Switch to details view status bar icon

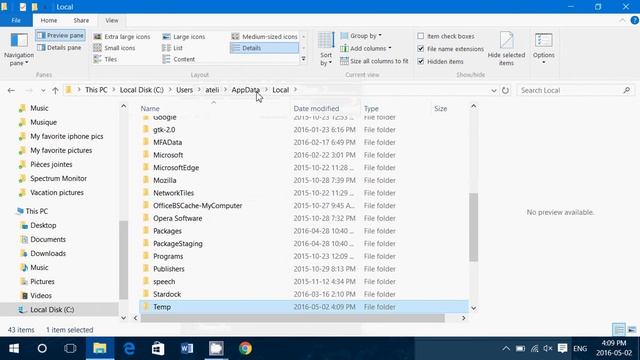tap(619, 329)
